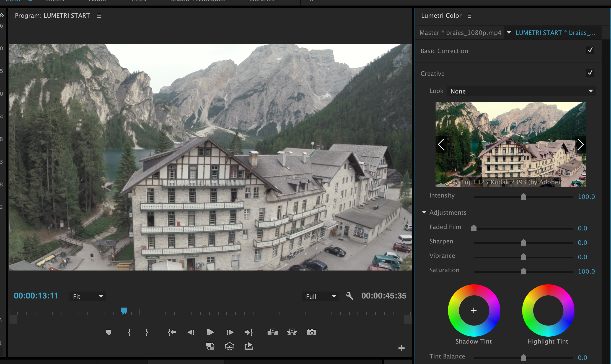Collapse the Creative section header
The image size is (611, 364).
point(433,74)
